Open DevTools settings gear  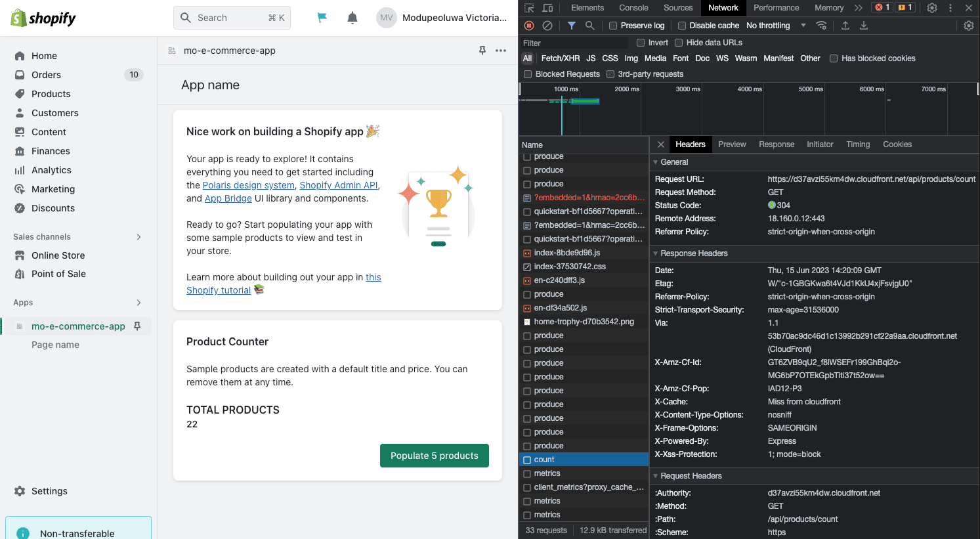pos(932,8)
